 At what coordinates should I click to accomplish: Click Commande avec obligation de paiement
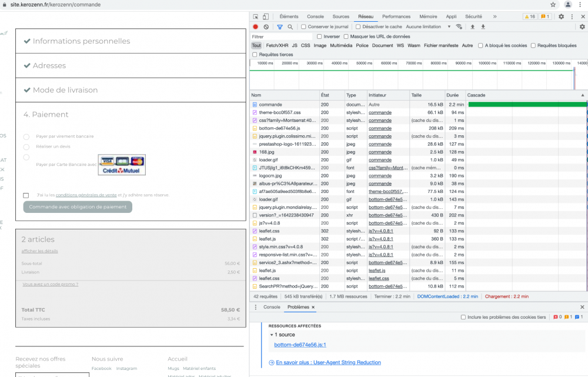click(78, 207)
